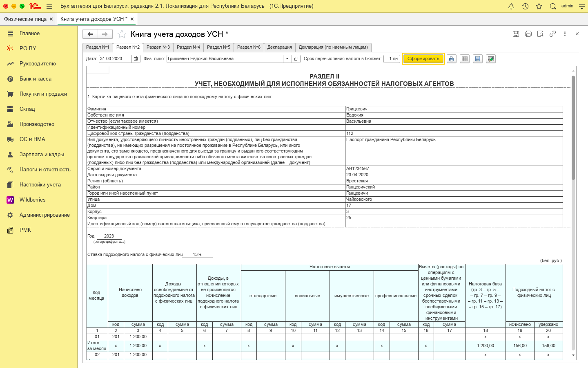Image resolution: width=588 pixels, height=368 pixels.
Task: Open the Декларация (по наемным лицам) tab
Action: [x=333, y=47]
